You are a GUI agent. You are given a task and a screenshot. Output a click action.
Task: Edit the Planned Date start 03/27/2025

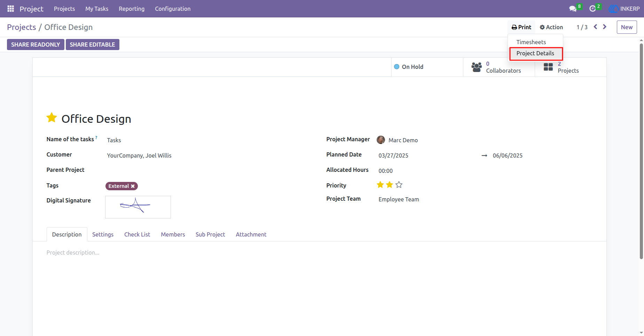point(393,155)
